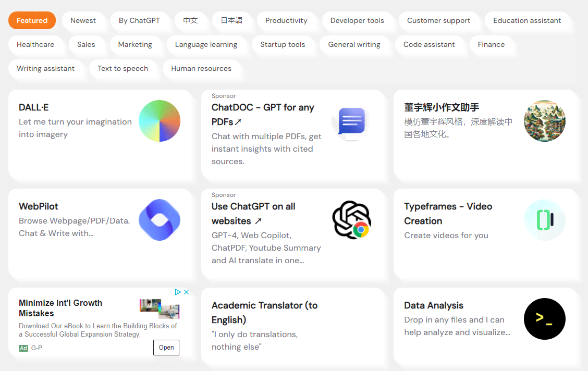This screenshot has width=588, height=371.
Task: Open Use ChatGPT on all websites link
Action: point(253,213)
